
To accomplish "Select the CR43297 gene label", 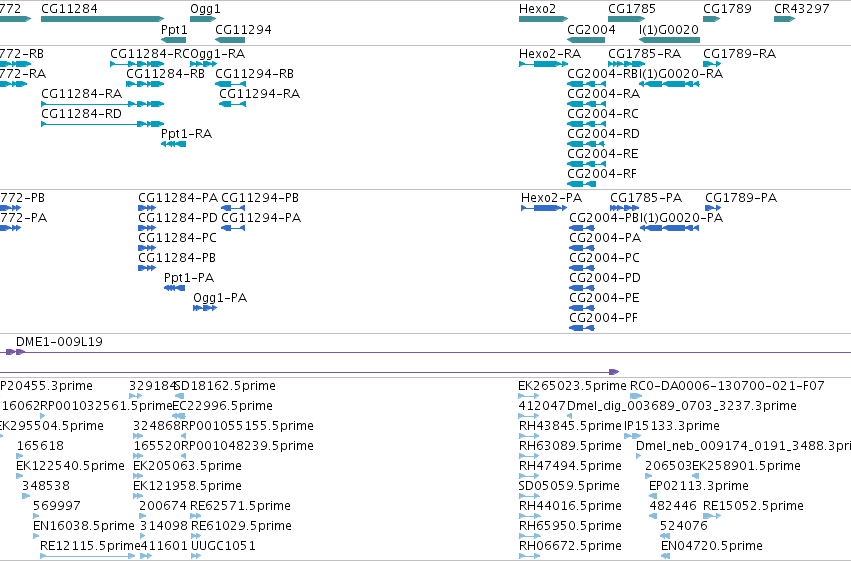I will (802, 9).
